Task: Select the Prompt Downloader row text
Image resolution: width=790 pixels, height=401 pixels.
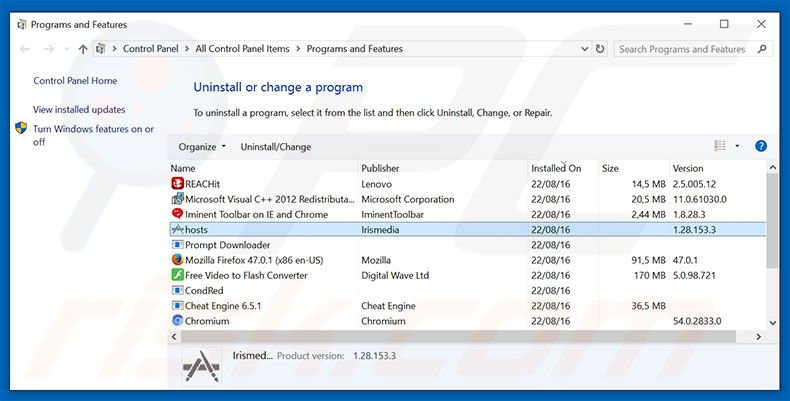Action: pos(228,245)
